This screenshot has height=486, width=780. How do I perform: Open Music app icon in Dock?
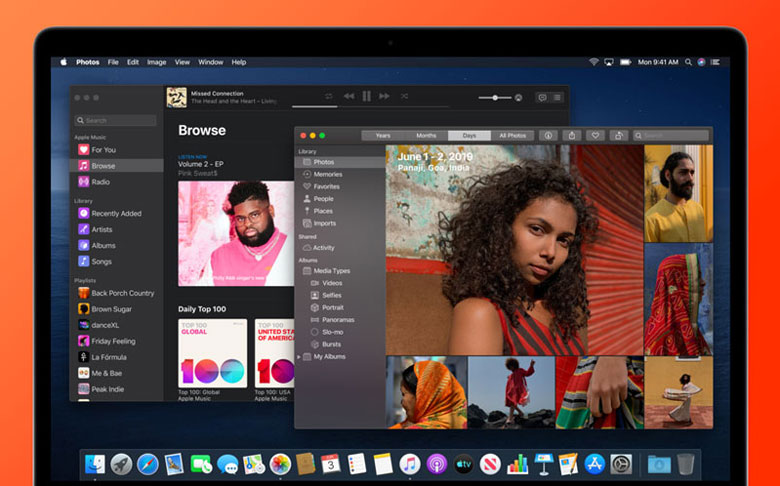pyautogui.click(x=409, y=464)
